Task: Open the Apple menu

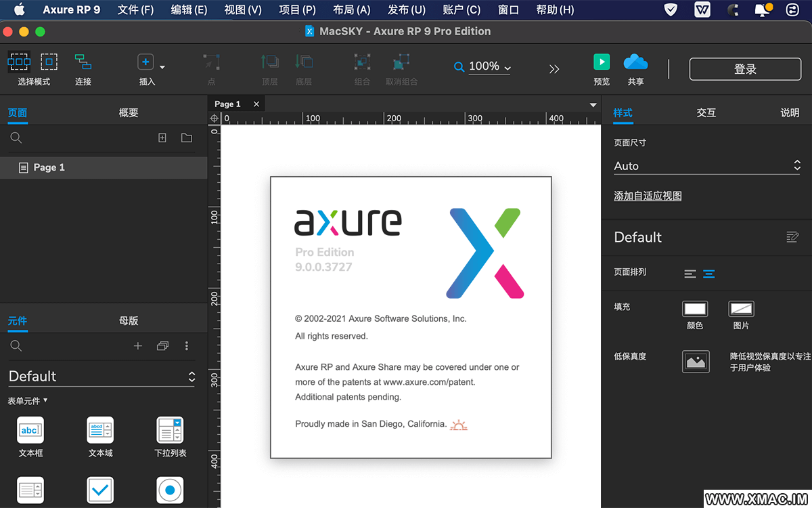Action: click(x=19, y=9)
